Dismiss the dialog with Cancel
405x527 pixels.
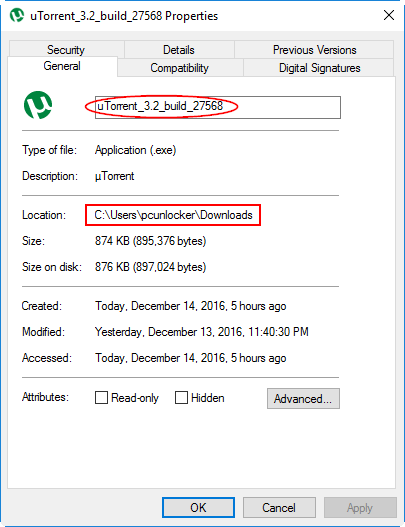[x=279, y=508]
